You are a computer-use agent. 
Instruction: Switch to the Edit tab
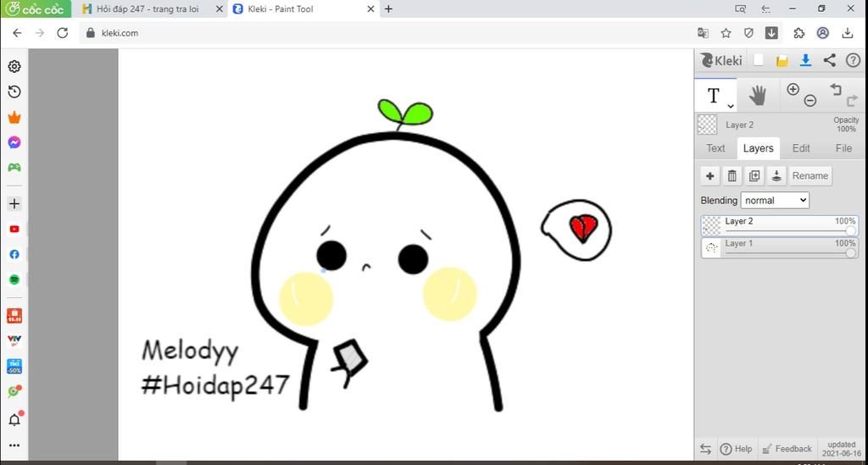pos(800,148)
